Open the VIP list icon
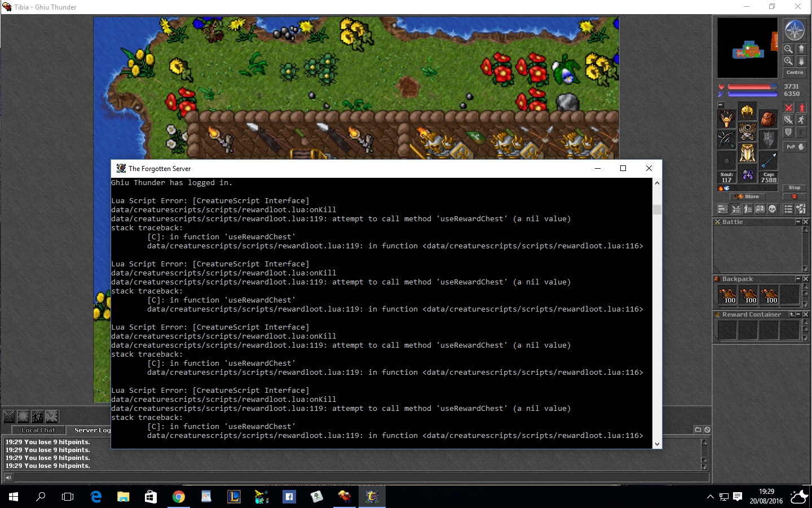Screen dimensions: 812x508 point(748,209)
